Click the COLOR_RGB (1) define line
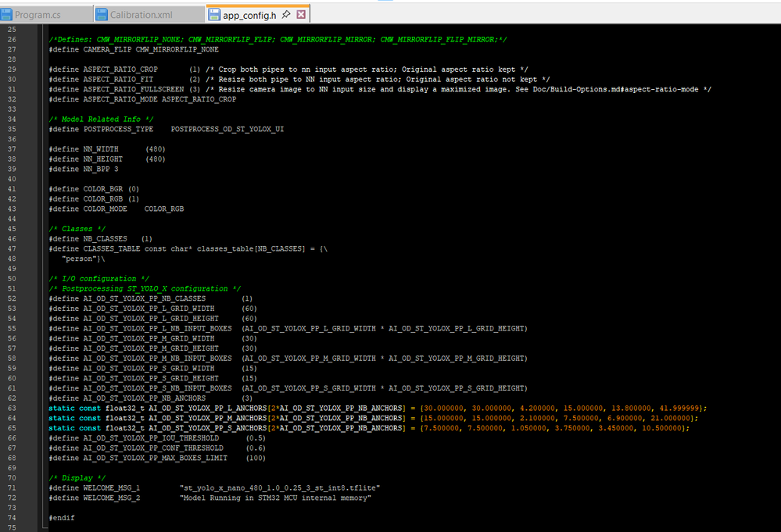Viewport: 781px width, 532px height. point(94,198)
